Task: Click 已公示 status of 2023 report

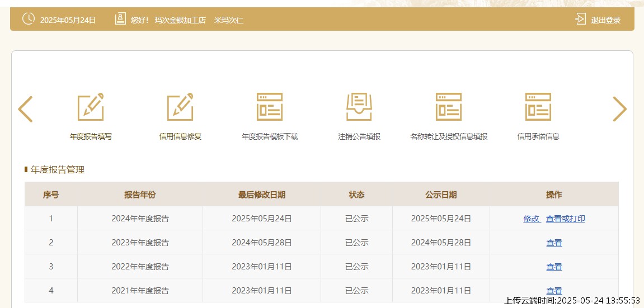Action: tap(356, 243)
